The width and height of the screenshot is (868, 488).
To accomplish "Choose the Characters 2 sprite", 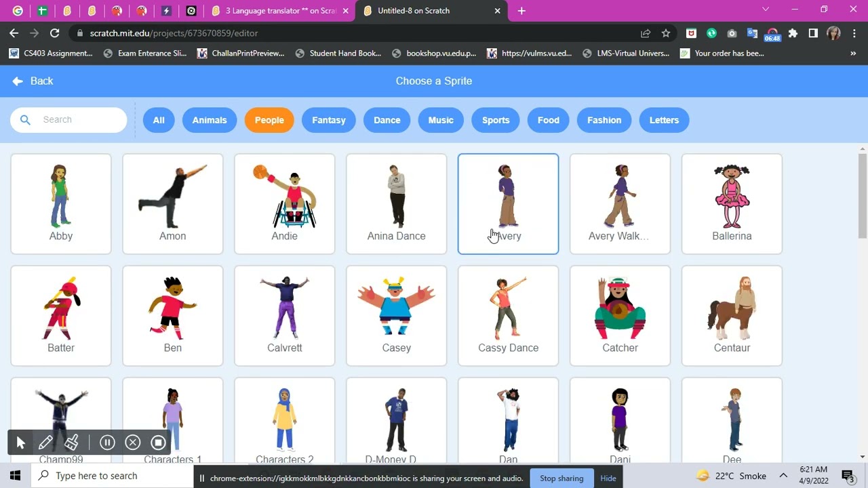I will [285, 420].
